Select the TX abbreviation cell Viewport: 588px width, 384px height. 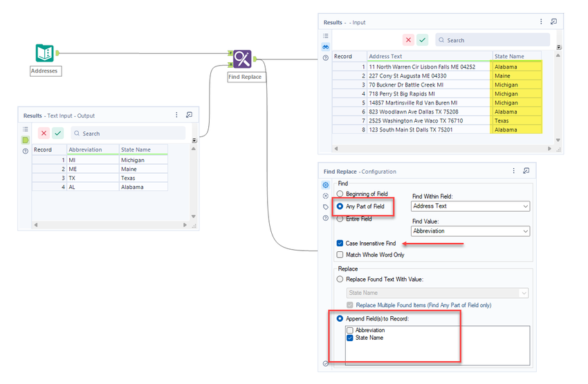(93, 178)
